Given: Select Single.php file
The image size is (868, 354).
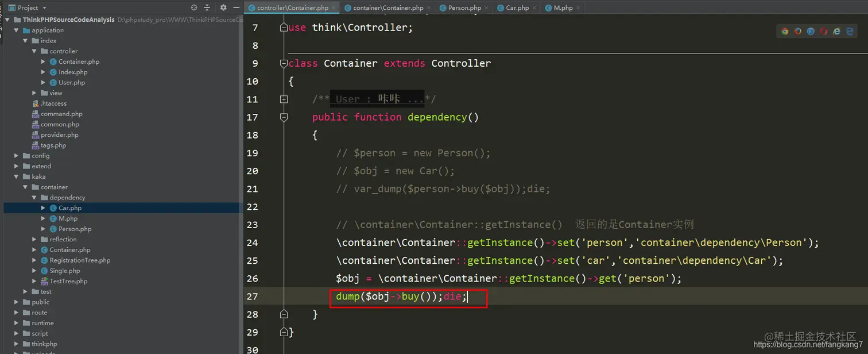Looking at the screenshot, I should pos(65,271).
